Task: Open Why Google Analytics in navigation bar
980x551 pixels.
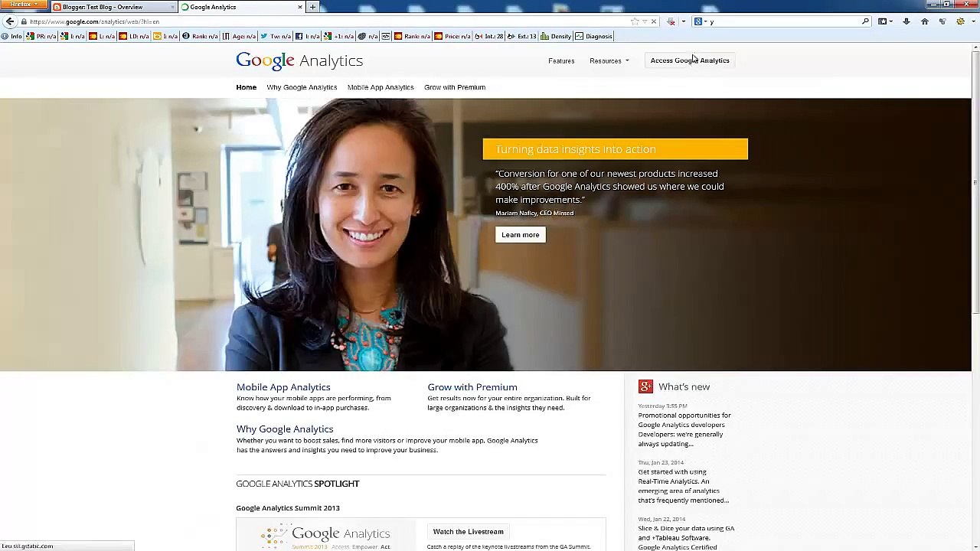Action: pyautogui.click(x=302, y=87)
